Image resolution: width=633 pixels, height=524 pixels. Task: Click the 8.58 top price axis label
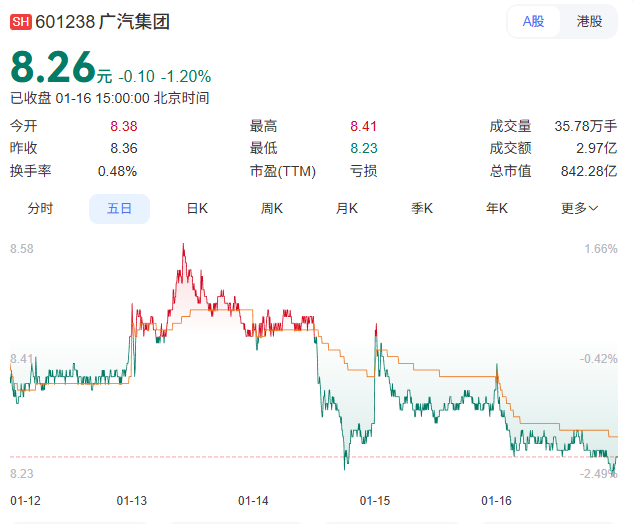coord(22,248)
